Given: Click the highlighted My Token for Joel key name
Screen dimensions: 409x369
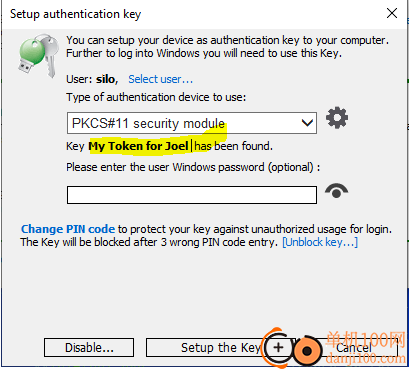Looking at the screenshot, I should point(138,146).
